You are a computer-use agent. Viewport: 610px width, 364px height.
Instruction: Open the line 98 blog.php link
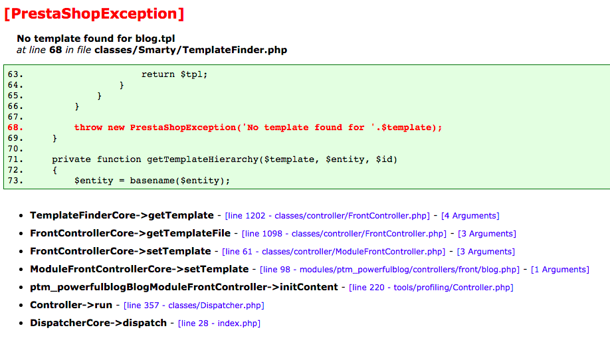coord(389,270)
